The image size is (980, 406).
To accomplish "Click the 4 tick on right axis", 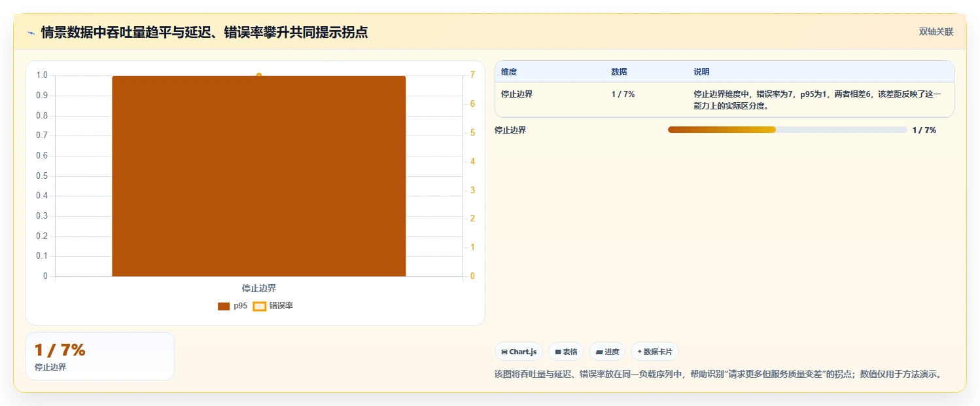I will [472, 161].
